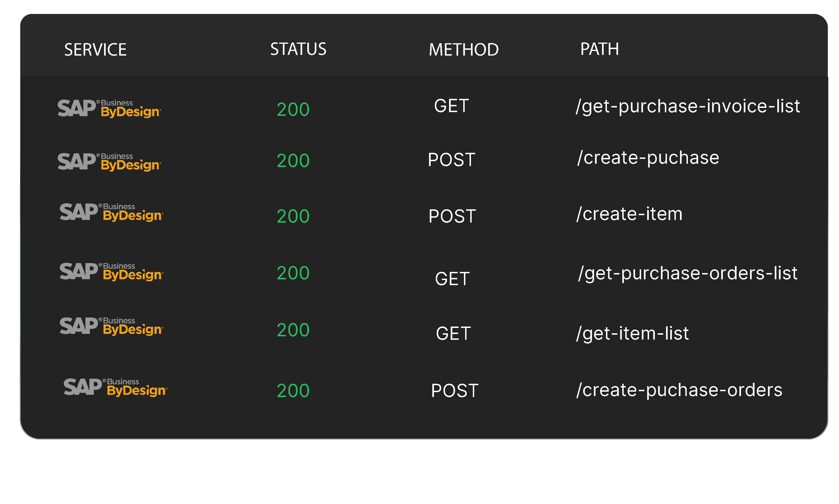
Task: Open the /create-puchase path
Action: [648, 158]
